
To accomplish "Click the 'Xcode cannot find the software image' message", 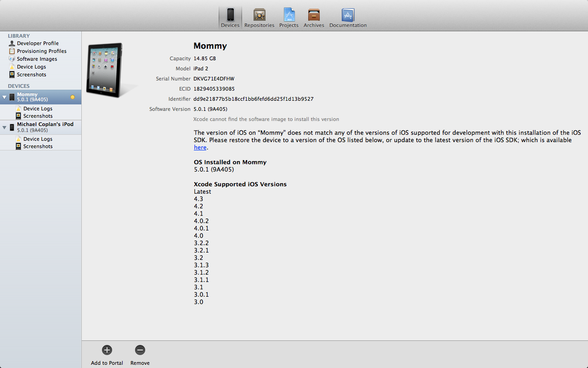I will 266,119.
